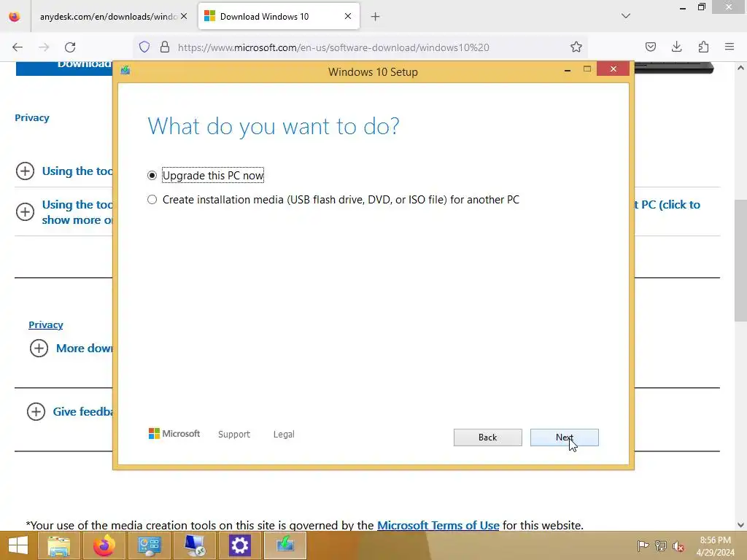Expand the More downloads section
747x560 pixels.
click(x=39, y=349)
